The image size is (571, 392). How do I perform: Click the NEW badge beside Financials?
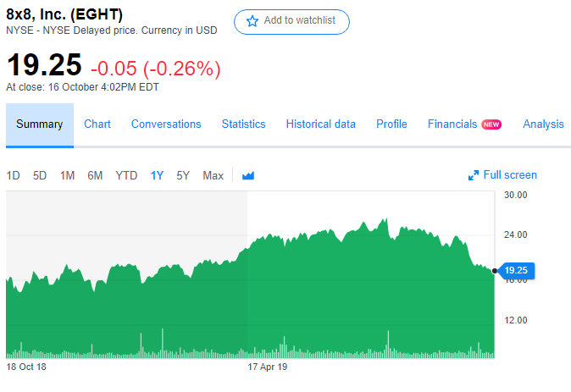[x=491, y=124]
